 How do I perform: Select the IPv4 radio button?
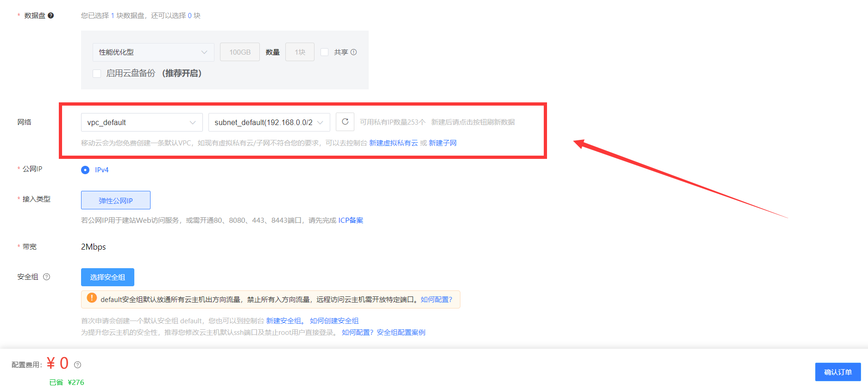point(85,170)
